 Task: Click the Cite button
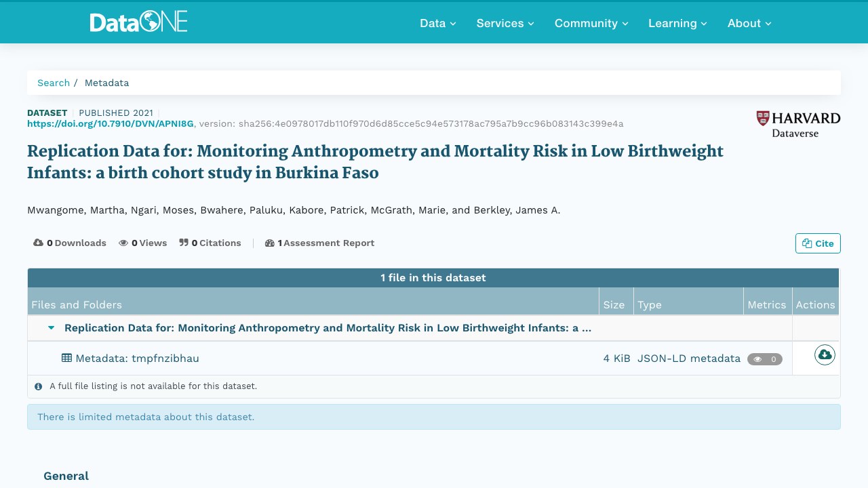click(x=818, y=243)
